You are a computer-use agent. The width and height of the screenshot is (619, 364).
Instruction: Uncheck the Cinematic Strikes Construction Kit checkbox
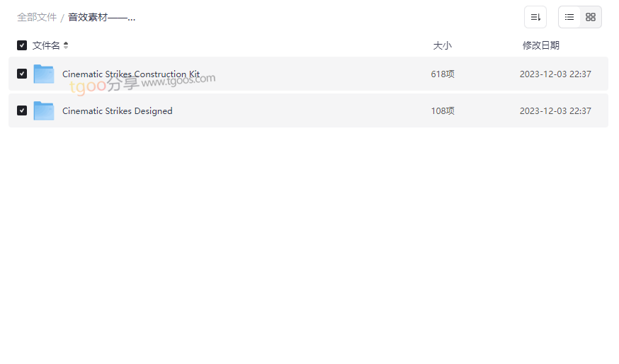click(22, 74)
